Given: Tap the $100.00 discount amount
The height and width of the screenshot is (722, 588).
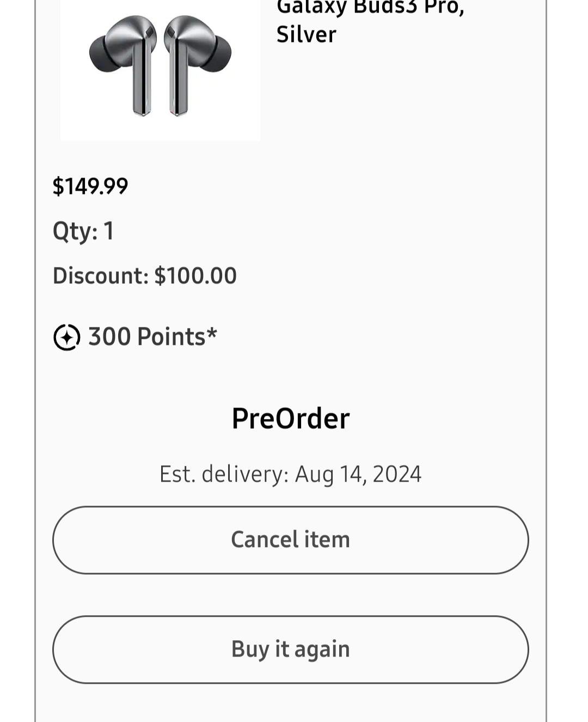Looking at the screenshot, I should [196, 276].
